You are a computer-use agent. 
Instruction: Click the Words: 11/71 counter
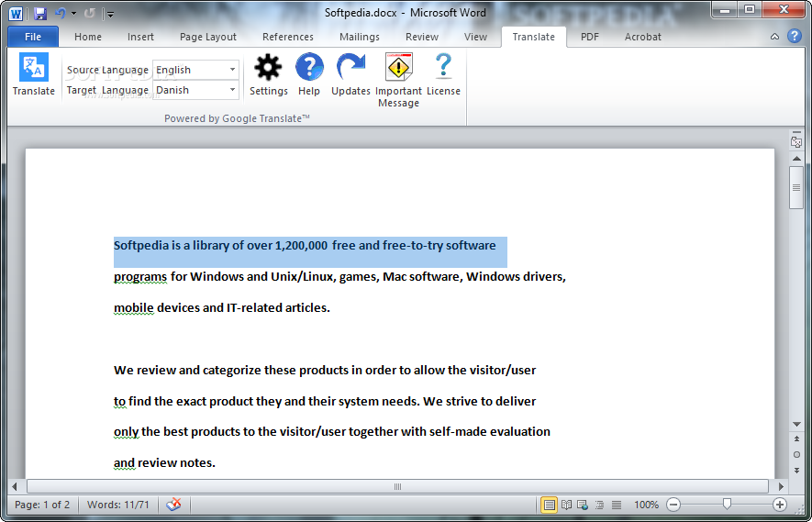(x=118, y=505)
